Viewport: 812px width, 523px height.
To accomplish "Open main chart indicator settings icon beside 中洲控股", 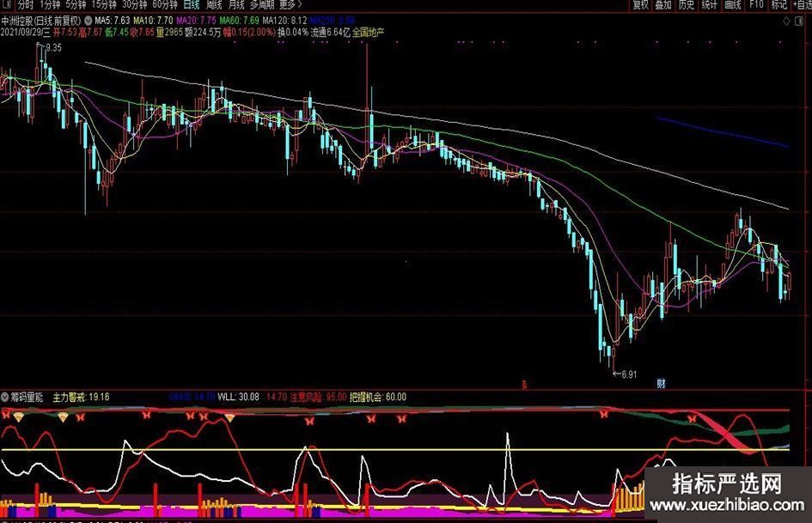I will tap(88, 21).
